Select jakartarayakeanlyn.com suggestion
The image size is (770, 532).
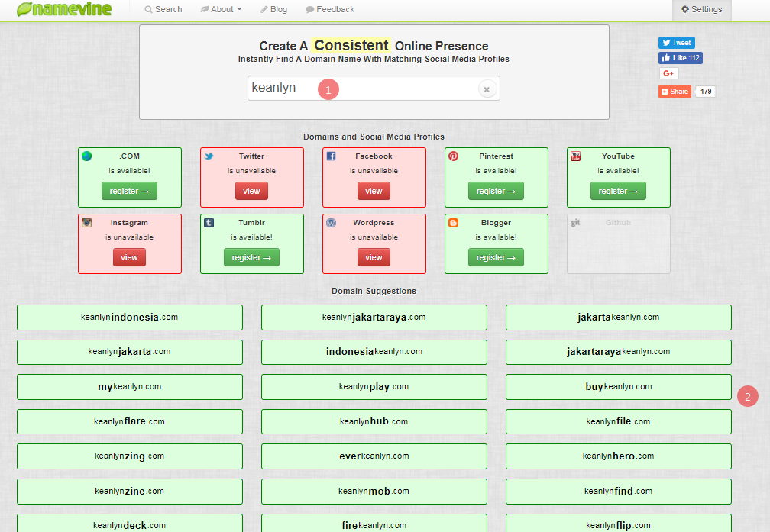619,352
